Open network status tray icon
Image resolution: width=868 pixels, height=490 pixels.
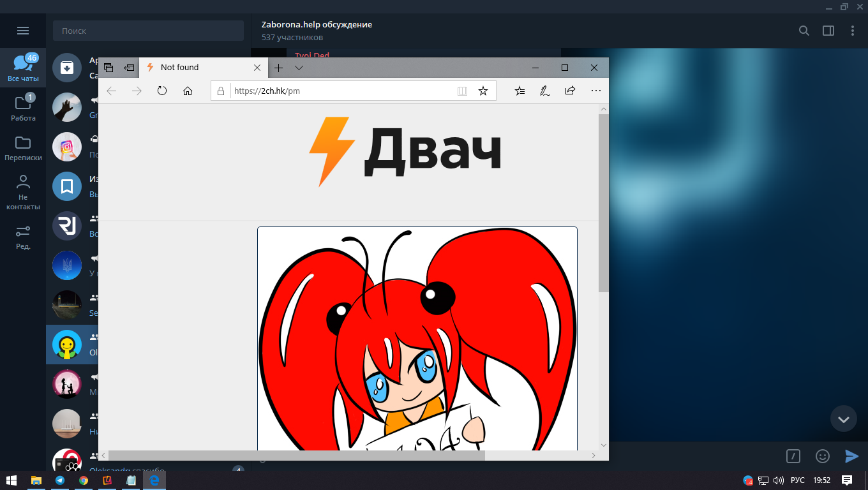[763, 480]
